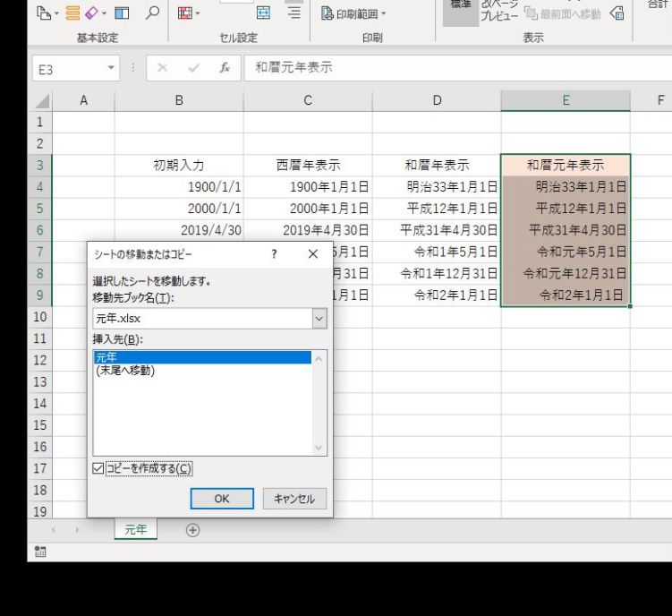Click cell 和暦年表示 header in column D
Image resolution: width=672 pixels, height=616 pixels.
(437, 165)
